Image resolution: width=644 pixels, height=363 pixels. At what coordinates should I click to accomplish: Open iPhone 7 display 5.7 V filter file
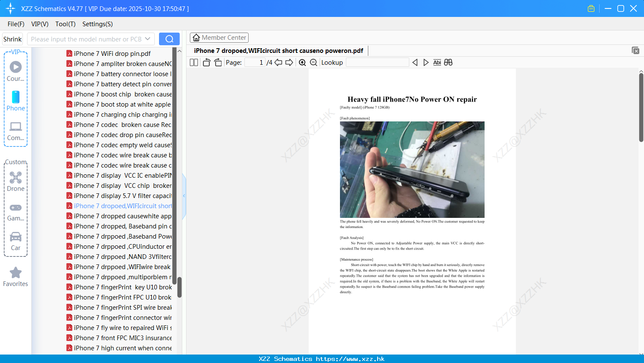(119, 195)
